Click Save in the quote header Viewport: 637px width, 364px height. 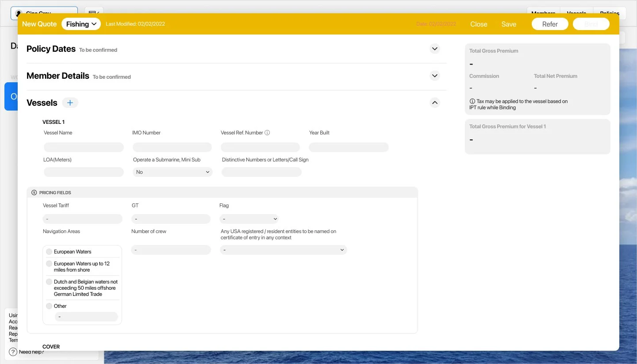point(509,24)
